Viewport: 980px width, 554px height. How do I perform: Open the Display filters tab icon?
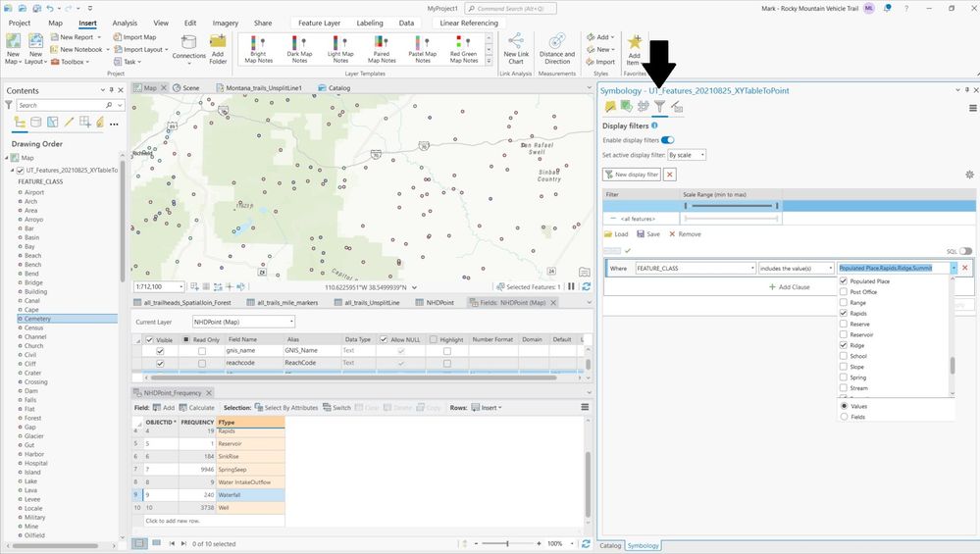tap(660, 107)
